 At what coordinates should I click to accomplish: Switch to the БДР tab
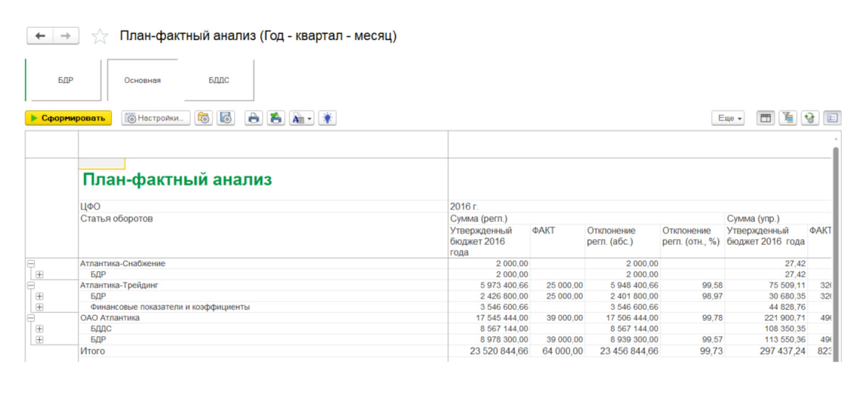click(65, 80)
